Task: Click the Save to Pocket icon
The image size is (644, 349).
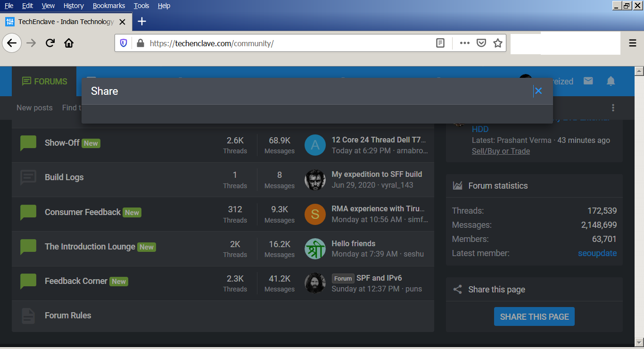Action: (481, 43)
